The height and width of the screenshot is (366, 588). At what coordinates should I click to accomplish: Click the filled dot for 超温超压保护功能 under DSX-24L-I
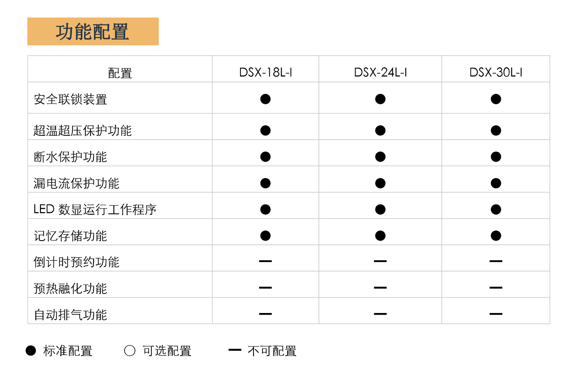[380, 130]
